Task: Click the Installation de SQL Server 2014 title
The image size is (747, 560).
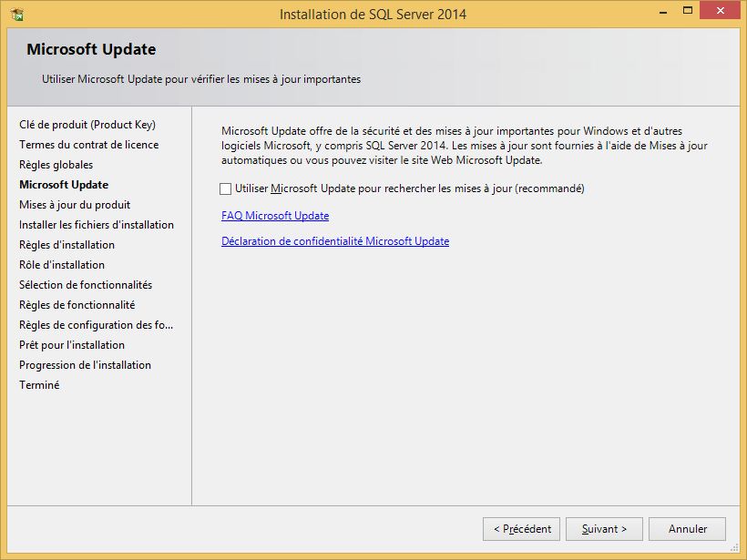Action: (x=373, y=15)
